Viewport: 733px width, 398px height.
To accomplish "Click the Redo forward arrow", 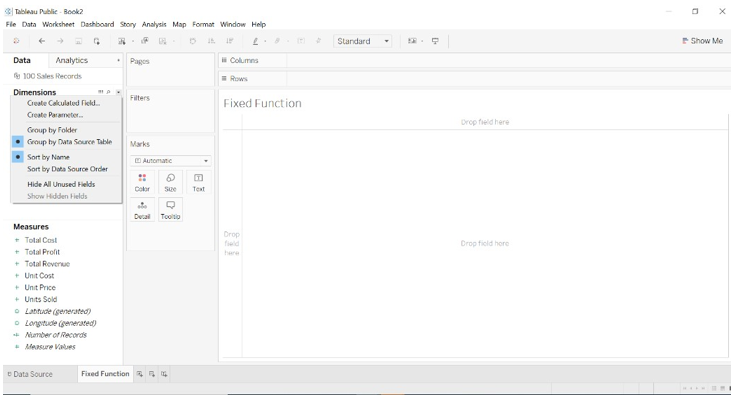I will (60, 41).
